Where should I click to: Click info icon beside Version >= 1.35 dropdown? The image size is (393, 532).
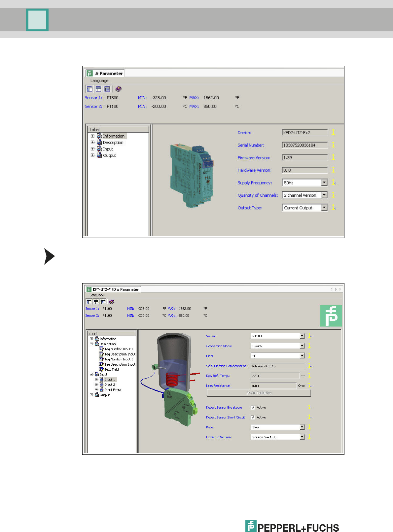click(x=309, y=437)
